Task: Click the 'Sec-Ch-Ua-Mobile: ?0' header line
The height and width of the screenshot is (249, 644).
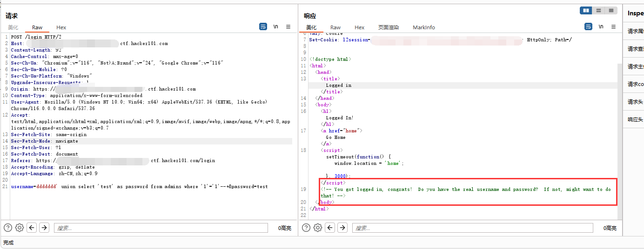Action: point(39,69)
